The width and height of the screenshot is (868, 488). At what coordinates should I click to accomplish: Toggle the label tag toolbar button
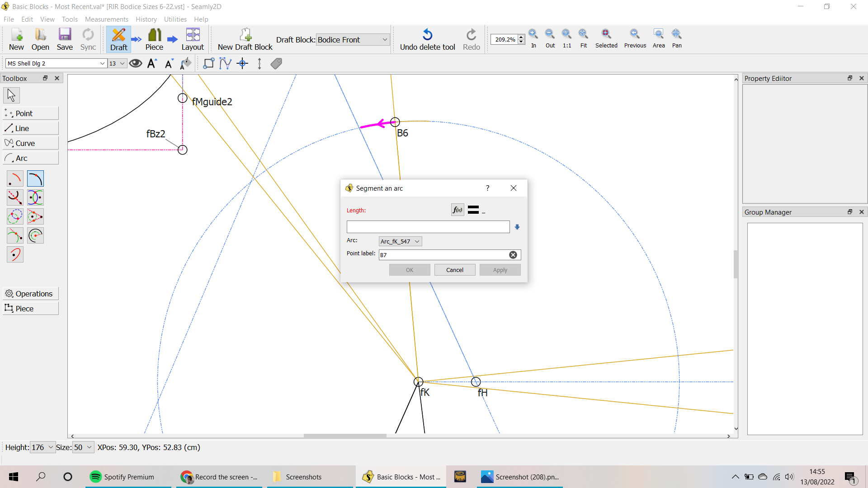[276, 64]
